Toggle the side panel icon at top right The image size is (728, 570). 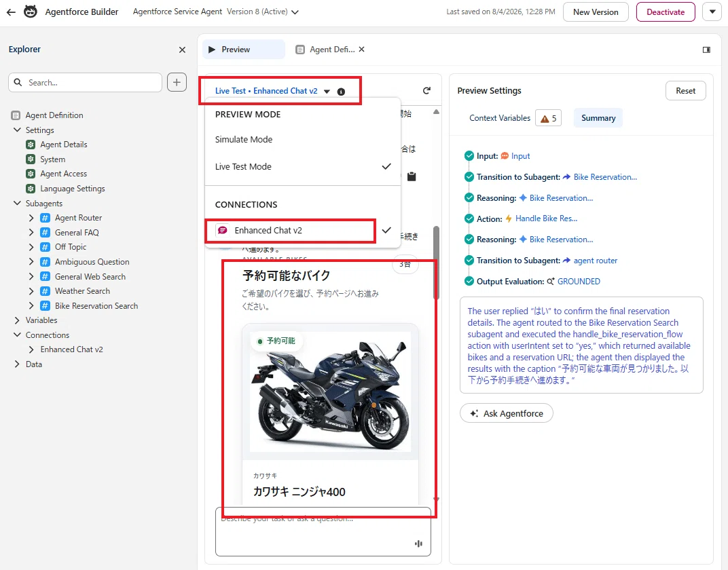coord(706,50)
